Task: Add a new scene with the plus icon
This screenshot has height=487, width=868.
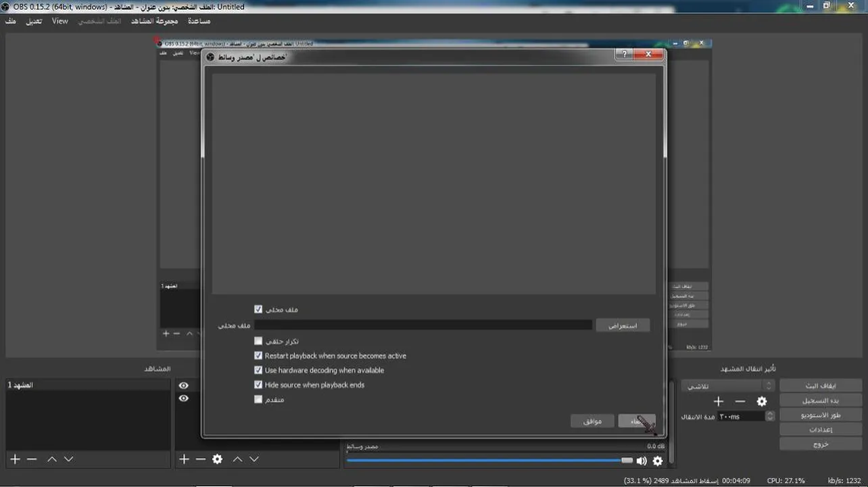Action: [x=15, y=459]
